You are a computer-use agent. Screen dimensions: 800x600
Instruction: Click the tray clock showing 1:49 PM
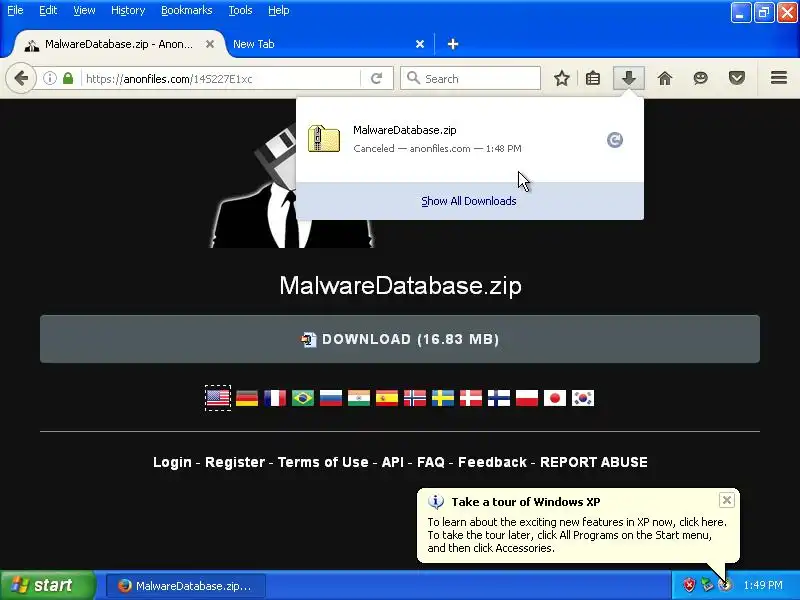(x=763, y=585)
